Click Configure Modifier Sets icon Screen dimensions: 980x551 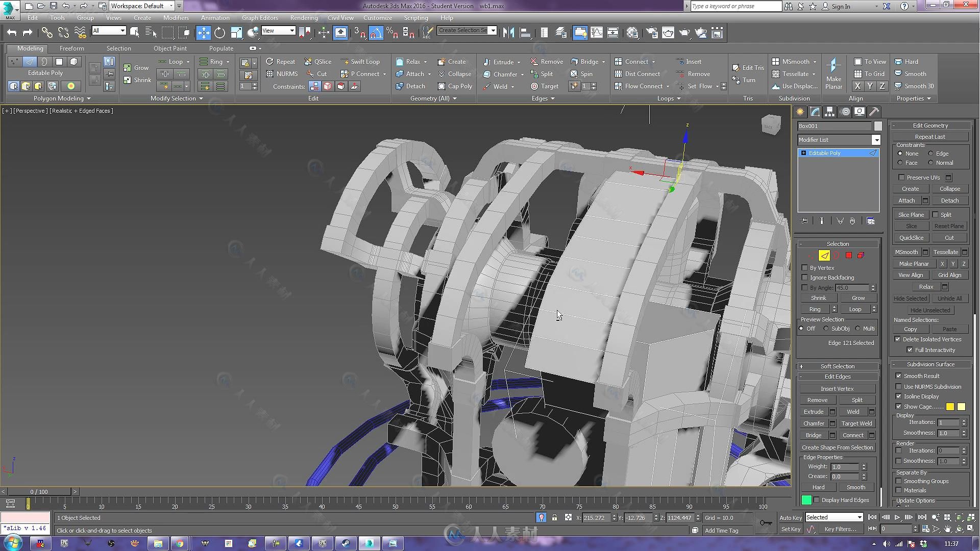(871, 221)
